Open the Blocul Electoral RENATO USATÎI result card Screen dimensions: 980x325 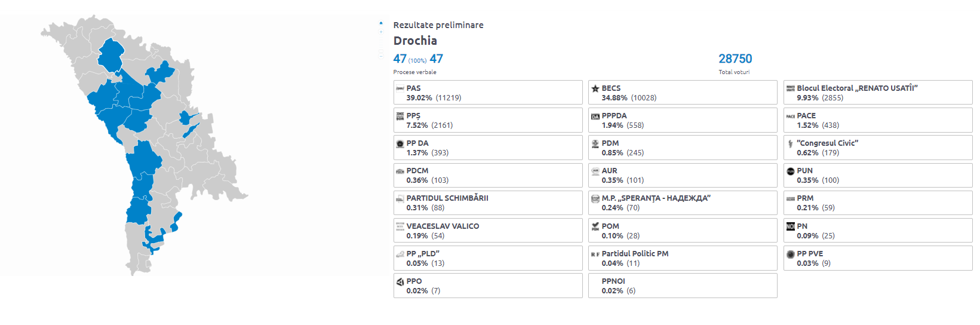[x=878, y=93]
